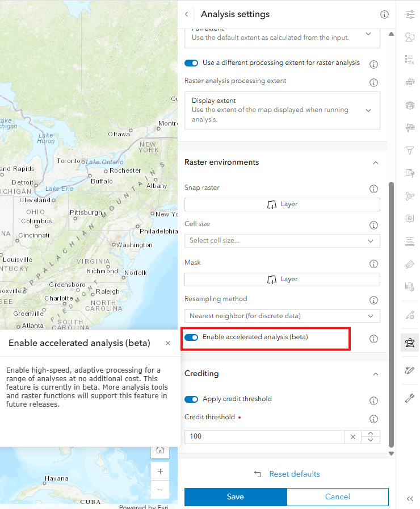Viewport: 420px width, 509px height.
Task: Click the Reset defaults link
Action: [287, 474]
